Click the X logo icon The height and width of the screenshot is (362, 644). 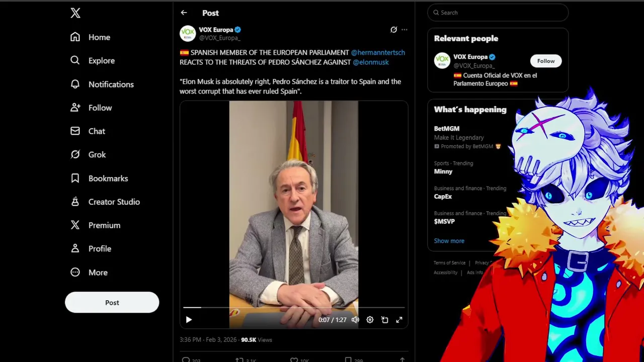pos(75,13)
